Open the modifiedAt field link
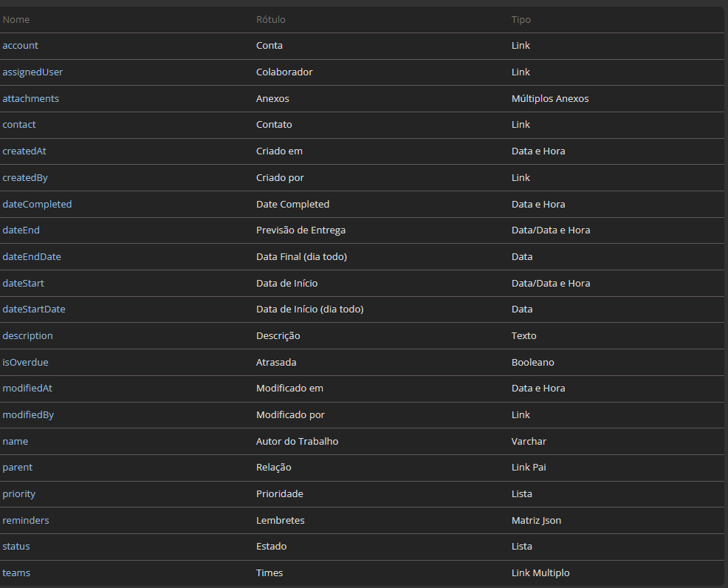The image size is (728, 588). pyautogui.click(x=27, y=389)
